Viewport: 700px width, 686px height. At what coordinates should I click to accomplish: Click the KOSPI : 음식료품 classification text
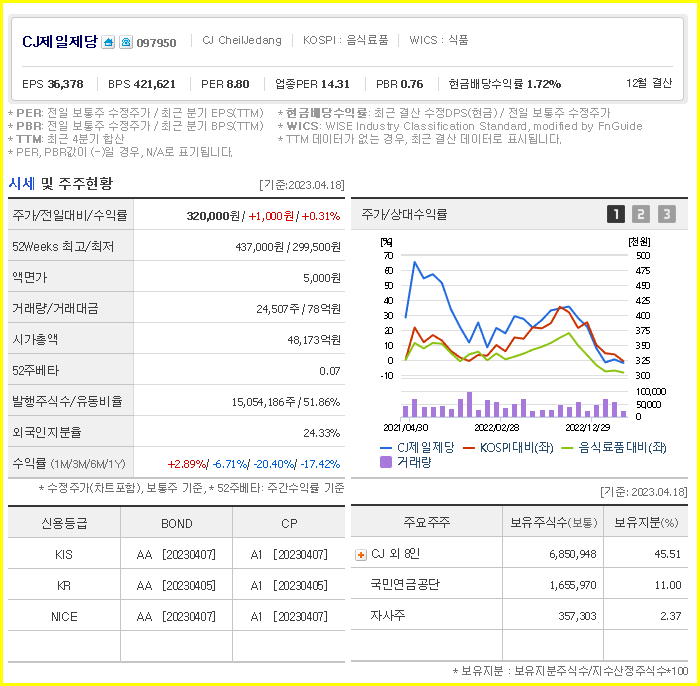tap(346, 40)
